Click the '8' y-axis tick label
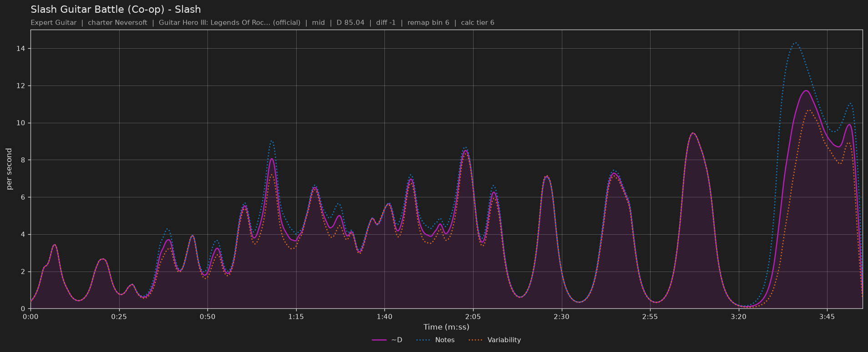 coord(23,160)
